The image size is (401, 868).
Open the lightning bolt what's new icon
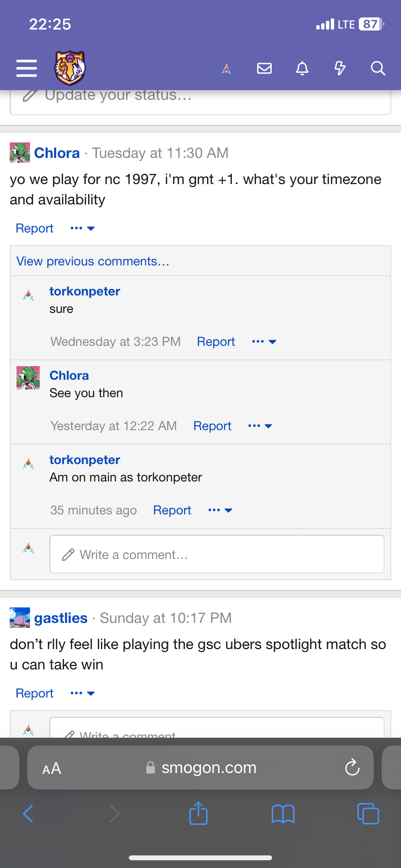[340, 68]
